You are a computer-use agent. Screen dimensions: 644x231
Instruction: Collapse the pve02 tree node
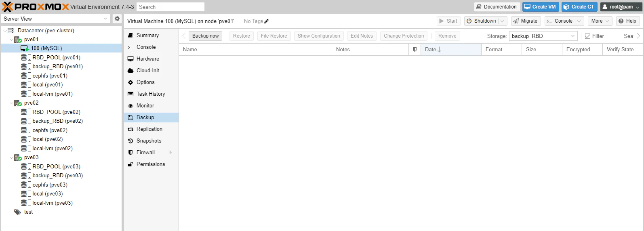pyautogui.click(x=11, y=103)
